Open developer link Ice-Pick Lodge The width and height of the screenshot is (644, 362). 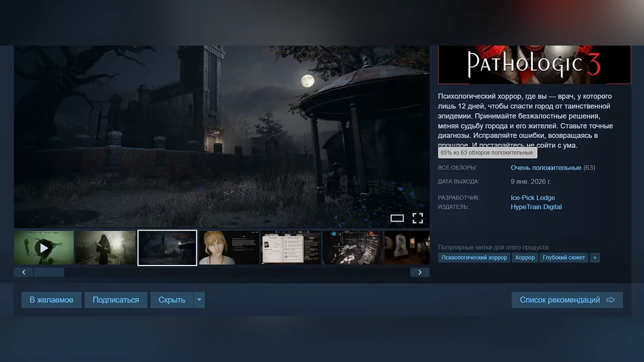click(x=532, y=198)
